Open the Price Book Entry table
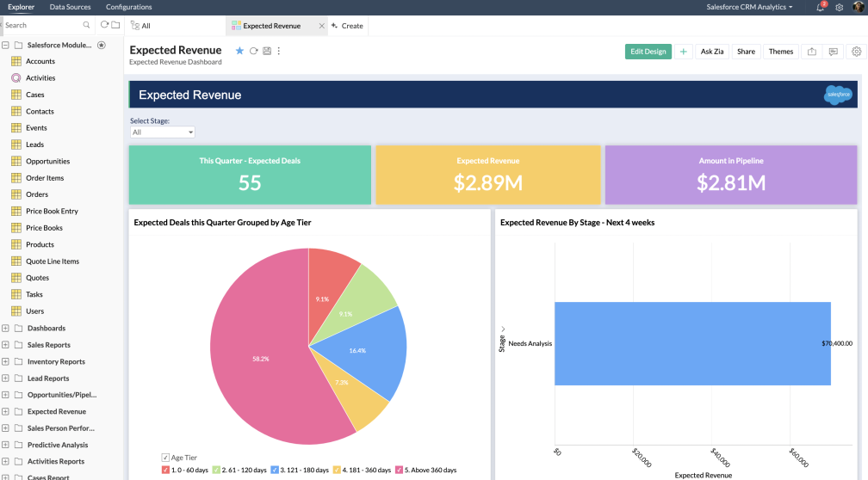Screen dimensions: 868x480 click(x=52, y=212)
